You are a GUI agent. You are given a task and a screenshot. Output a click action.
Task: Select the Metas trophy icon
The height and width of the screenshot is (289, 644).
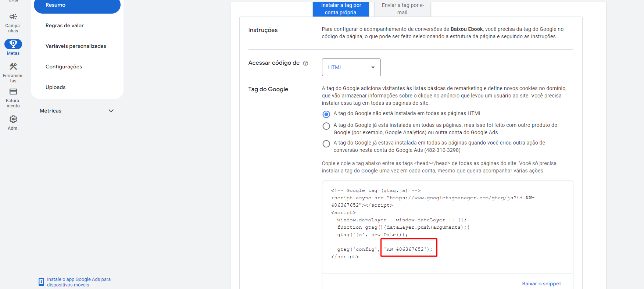[x=13, y=44]
